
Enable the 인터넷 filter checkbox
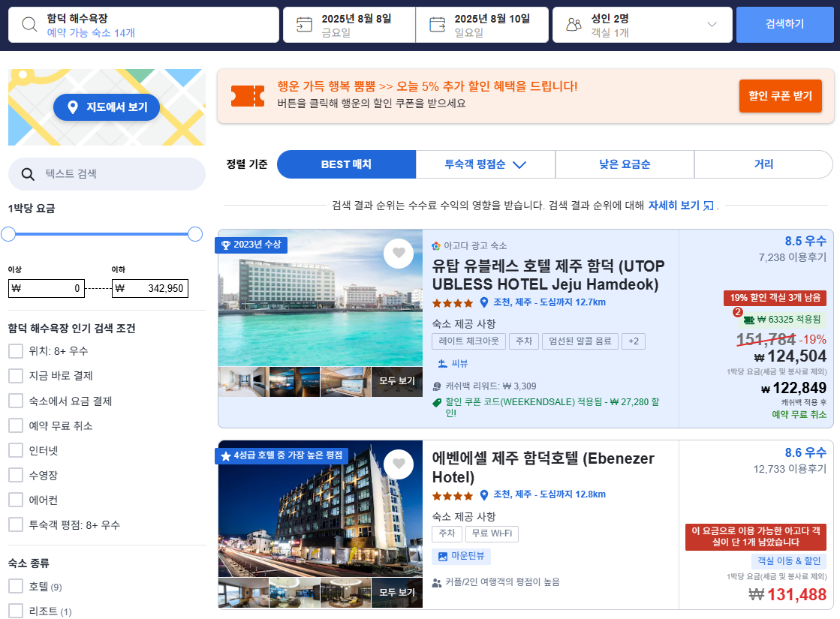click(16, 450)
